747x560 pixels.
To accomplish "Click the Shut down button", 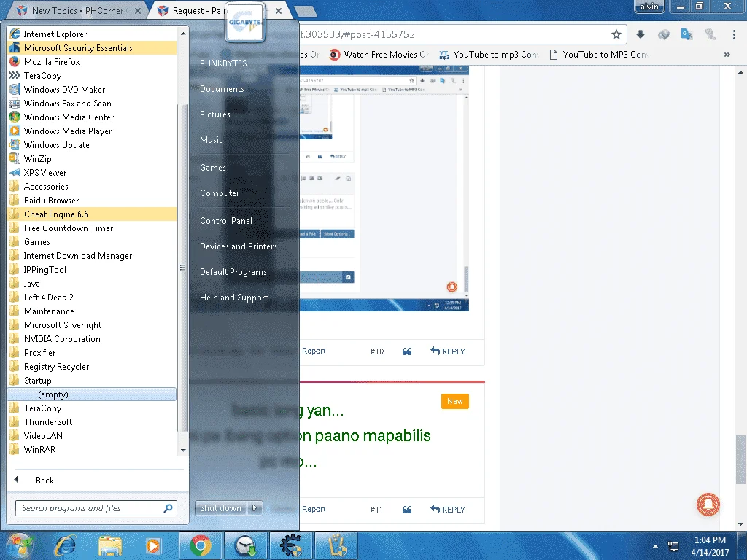I will 220,508.
